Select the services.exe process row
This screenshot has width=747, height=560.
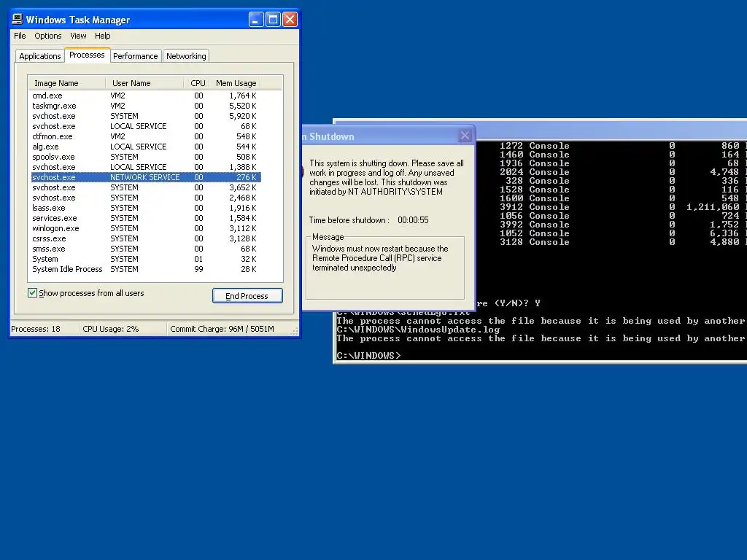coord(145,218)
